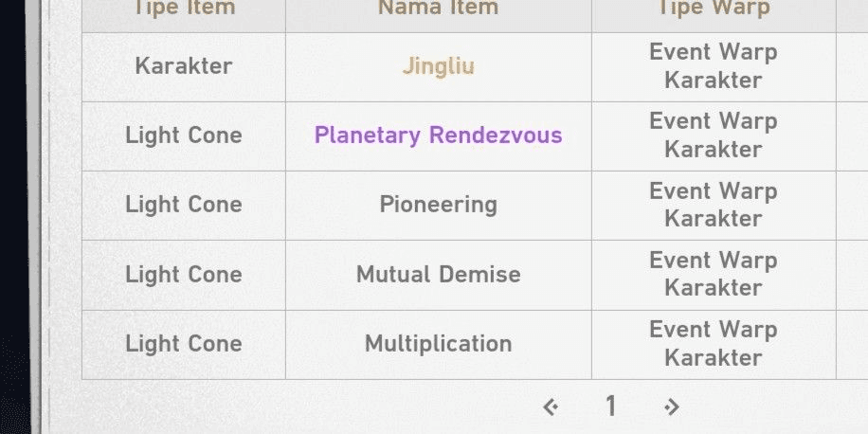
Task: Click the Tipe Warp column header
Action: (x=714, y=9)
